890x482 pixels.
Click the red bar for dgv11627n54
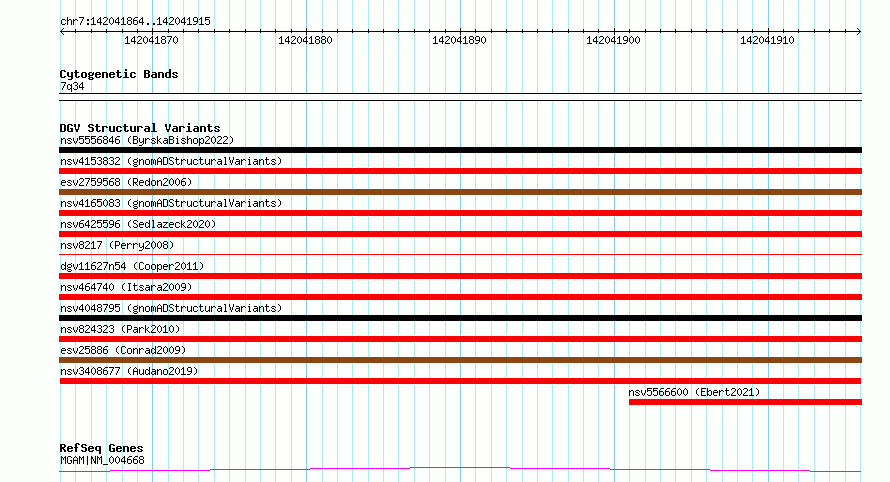click(460, 276)
